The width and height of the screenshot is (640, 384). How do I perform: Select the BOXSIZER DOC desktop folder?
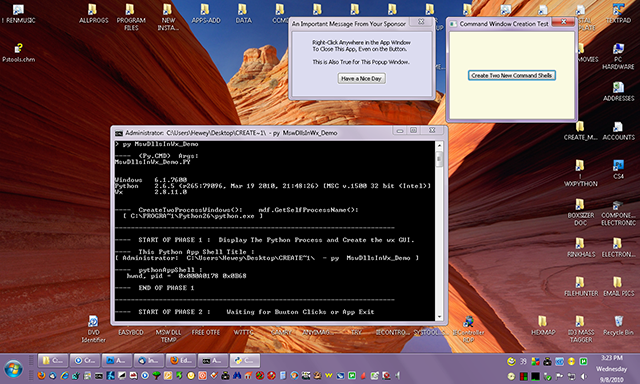580,212
